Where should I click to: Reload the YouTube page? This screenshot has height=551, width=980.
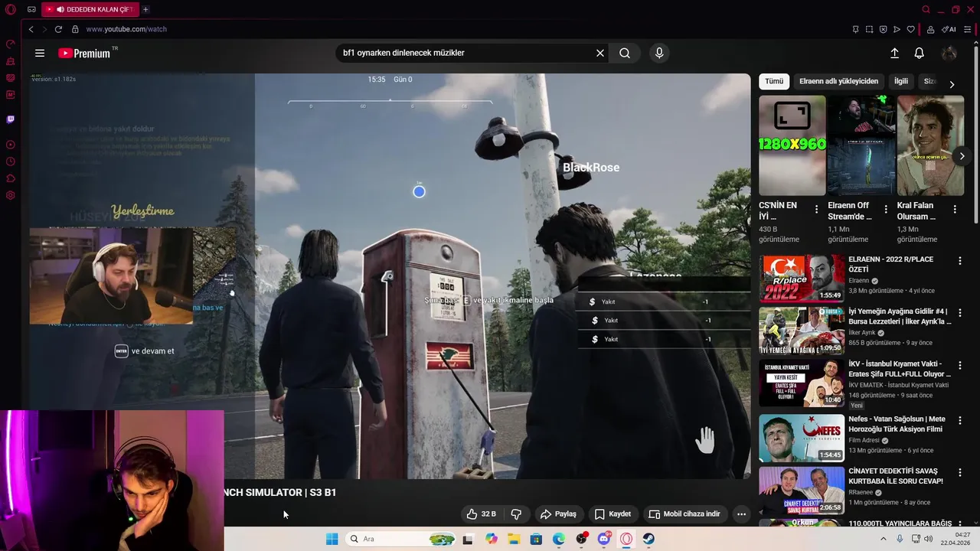point(58,29)
